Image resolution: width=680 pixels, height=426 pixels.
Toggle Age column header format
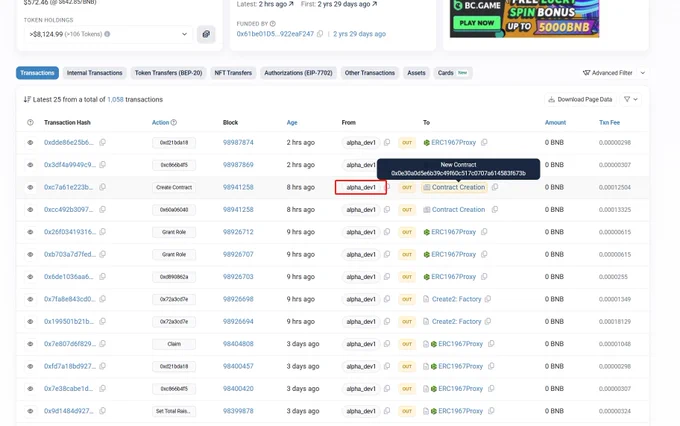tap(292, 122)
